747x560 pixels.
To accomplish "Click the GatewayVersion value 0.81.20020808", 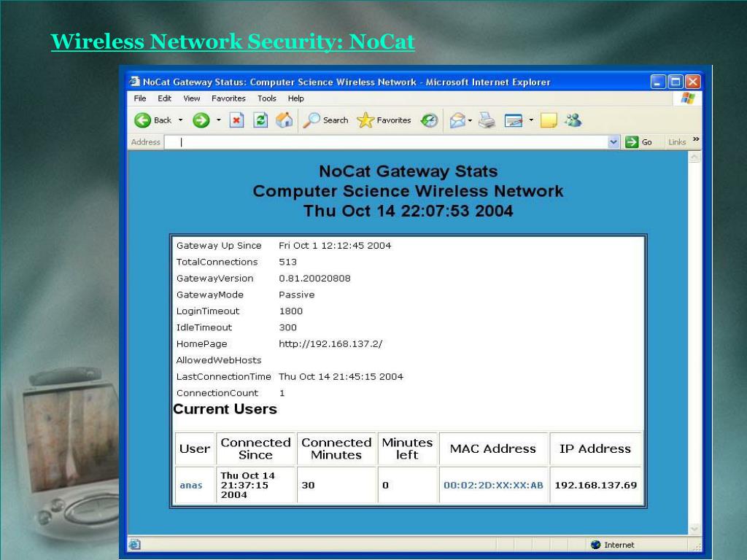I will click(x=314, y=278).
